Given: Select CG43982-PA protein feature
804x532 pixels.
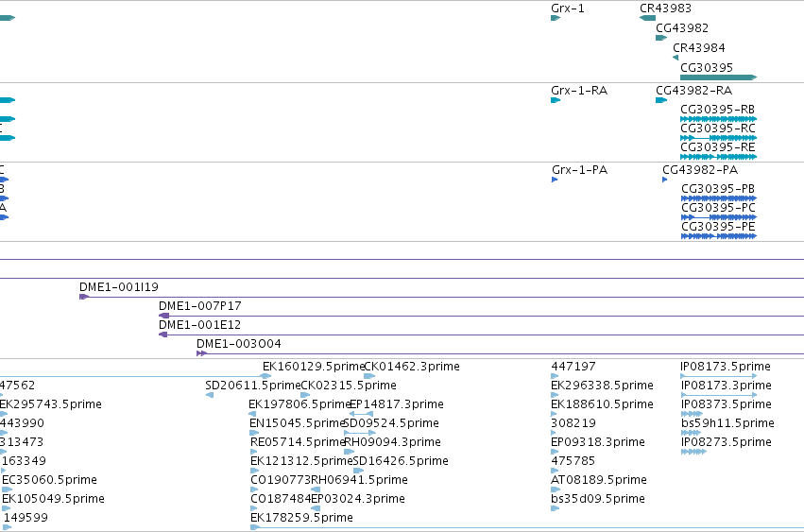Looking at the screenshot, I should click(x=664, y=180).
